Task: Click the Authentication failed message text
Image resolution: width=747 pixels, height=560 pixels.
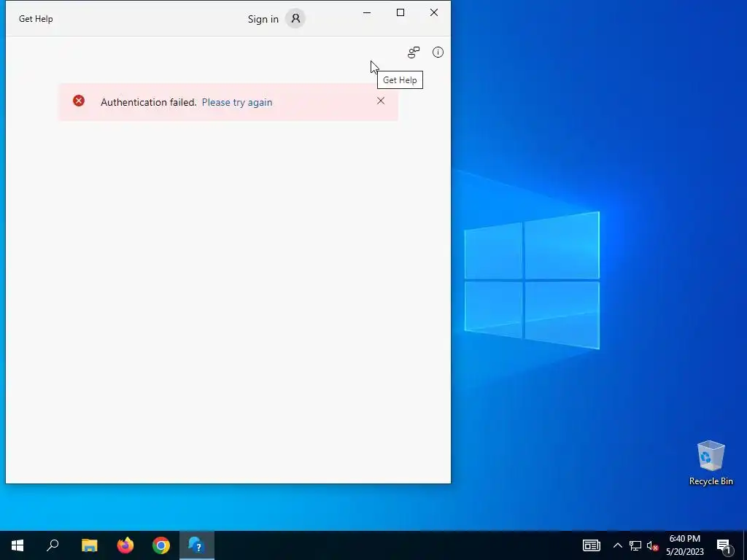Action: point(149,102)
